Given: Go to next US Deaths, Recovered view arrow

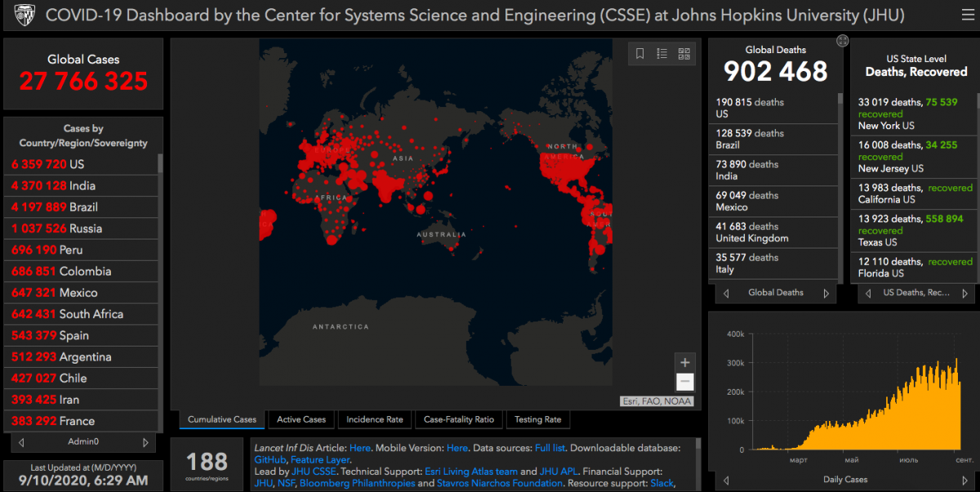Looking at the screenshot, I should [x=964, y=293].
